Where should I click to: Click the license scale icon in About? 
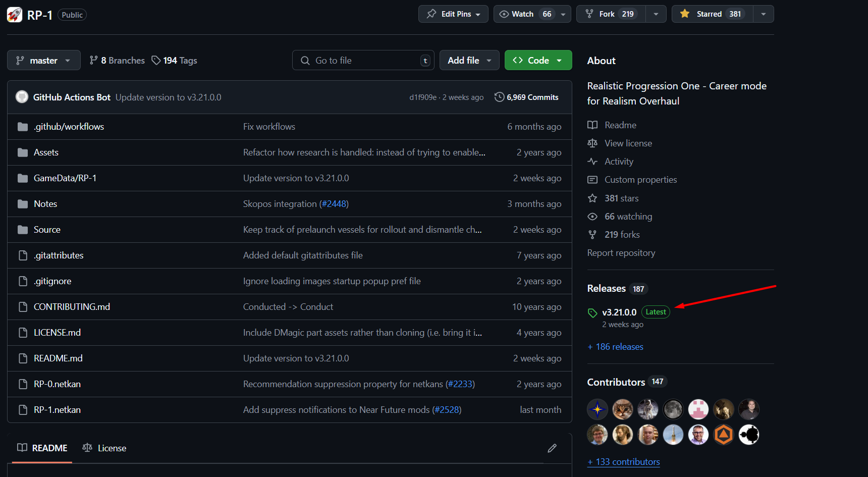pyautogui.click(x=592, y=143)
